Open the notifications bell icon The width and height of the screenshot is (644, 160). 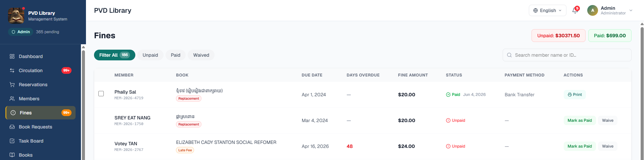(575, 10)
